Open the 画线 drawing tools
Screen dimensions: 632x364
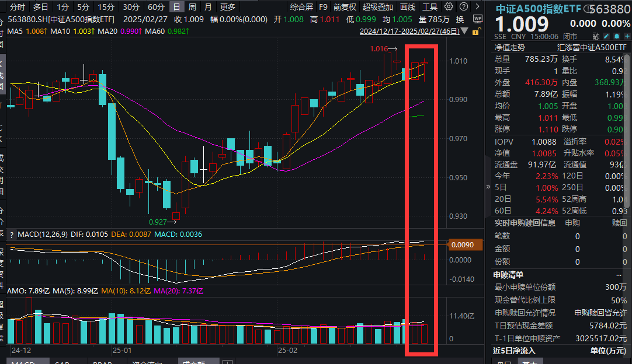point(408,7)
